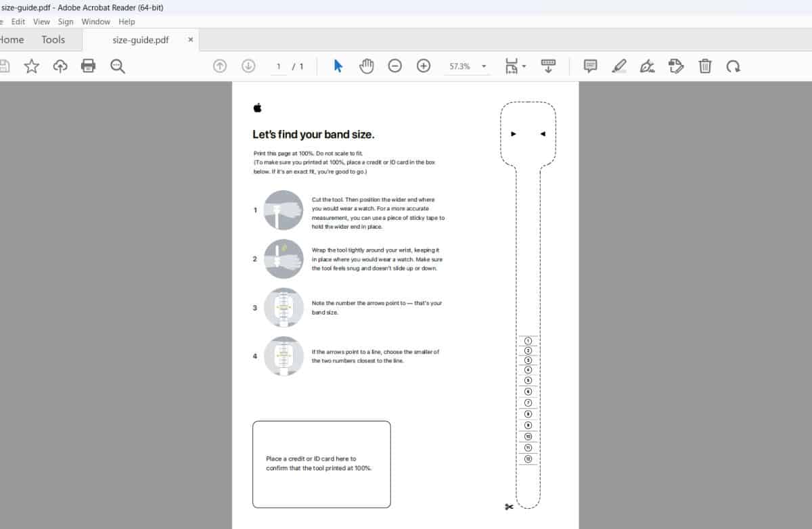Rotate the page with the rotate icon

734,66
